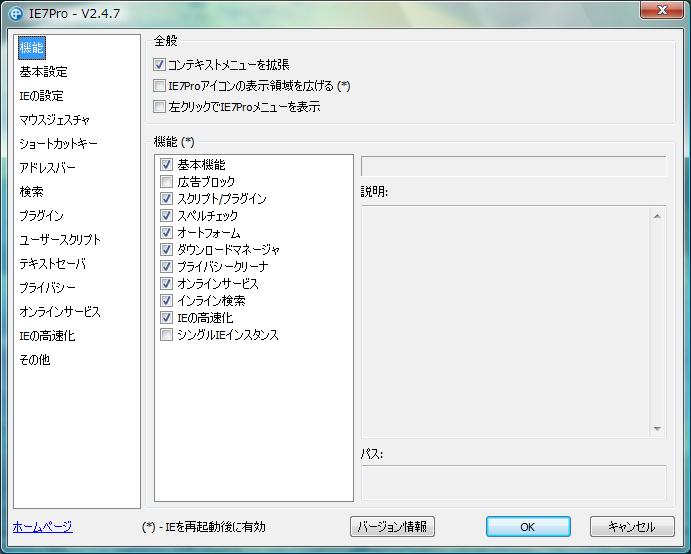The image size is (691, 554).
Task: Toggle オートフォーム checkbox
Action: (x=166, y=232)
